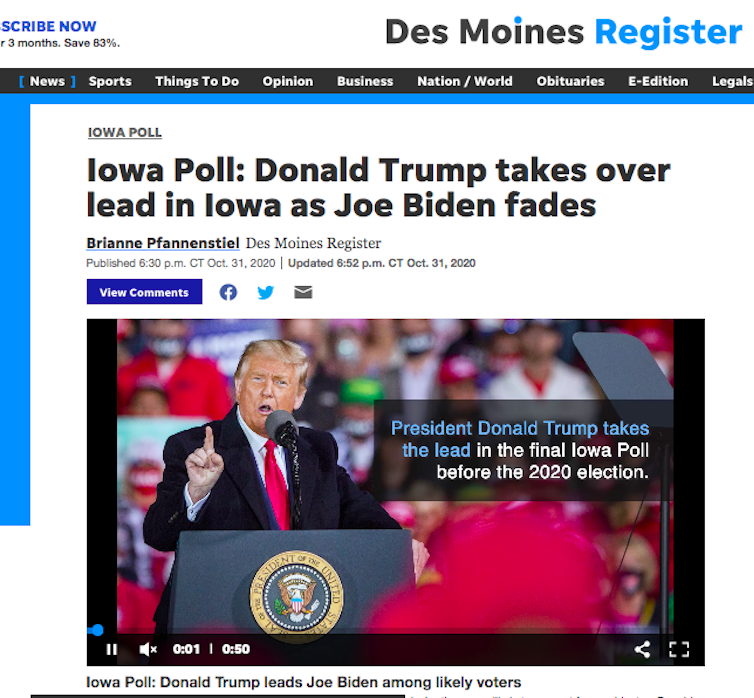Share article on Facebook icon
This screenshot has width=754, height=698.
[228, 292]
